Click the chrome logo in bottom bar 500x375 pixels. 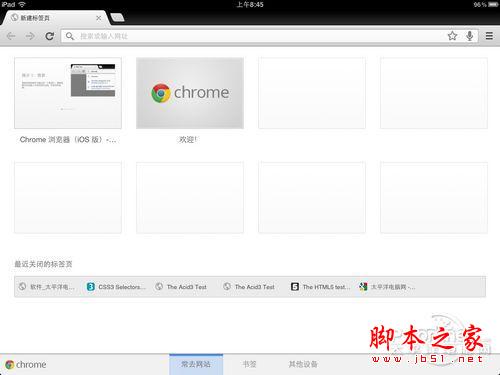[x=26, y=365]
